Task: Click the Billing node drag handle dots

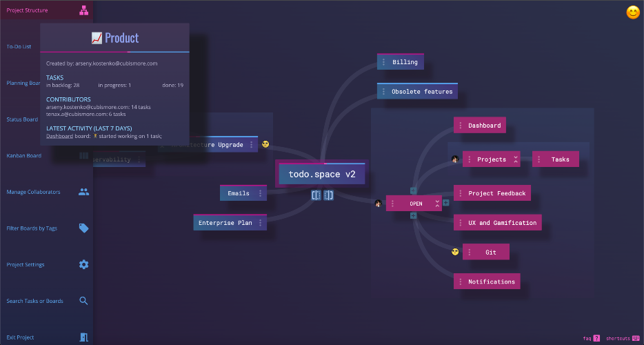Action: point(383,62)
